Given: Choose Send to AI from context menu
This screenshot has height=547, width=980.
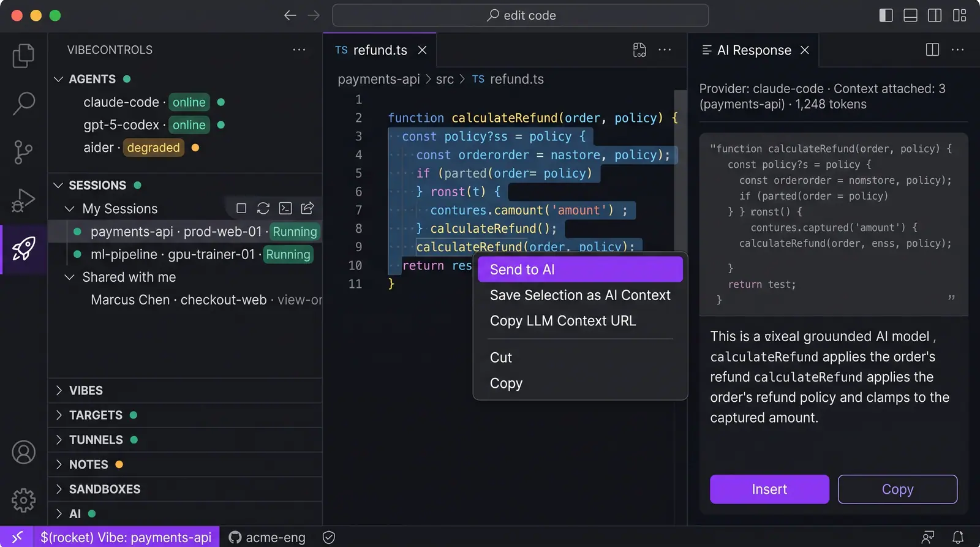Looking at the screenshot, I should 580,270.
